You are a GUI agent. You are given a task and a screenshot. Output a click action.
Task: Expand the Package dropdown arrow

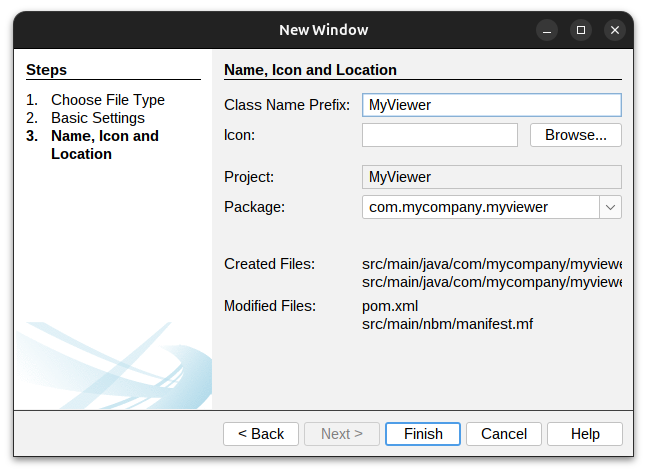point(610,207)
